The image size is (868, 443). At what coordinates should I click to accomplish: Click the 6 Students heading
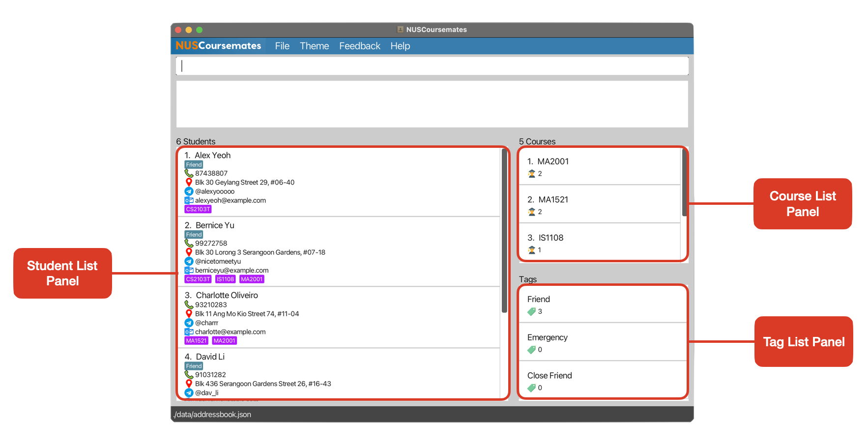click(196, 141)
